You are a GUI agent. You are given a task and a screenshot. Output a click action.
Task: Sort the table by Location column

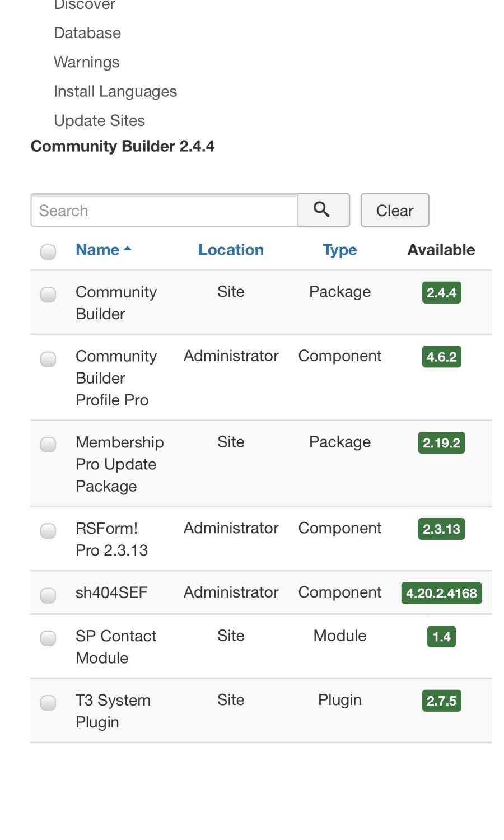tap(231, 250)
